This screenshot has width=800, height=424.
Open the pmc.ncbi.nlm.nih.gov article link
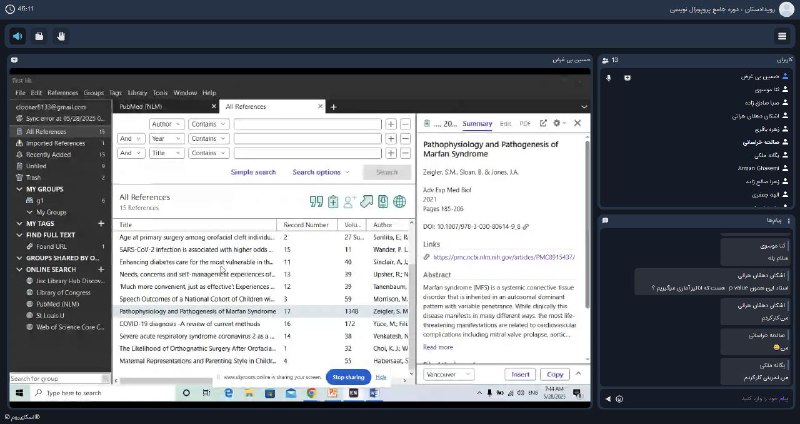pyautogui.click(x=504, y=258)
